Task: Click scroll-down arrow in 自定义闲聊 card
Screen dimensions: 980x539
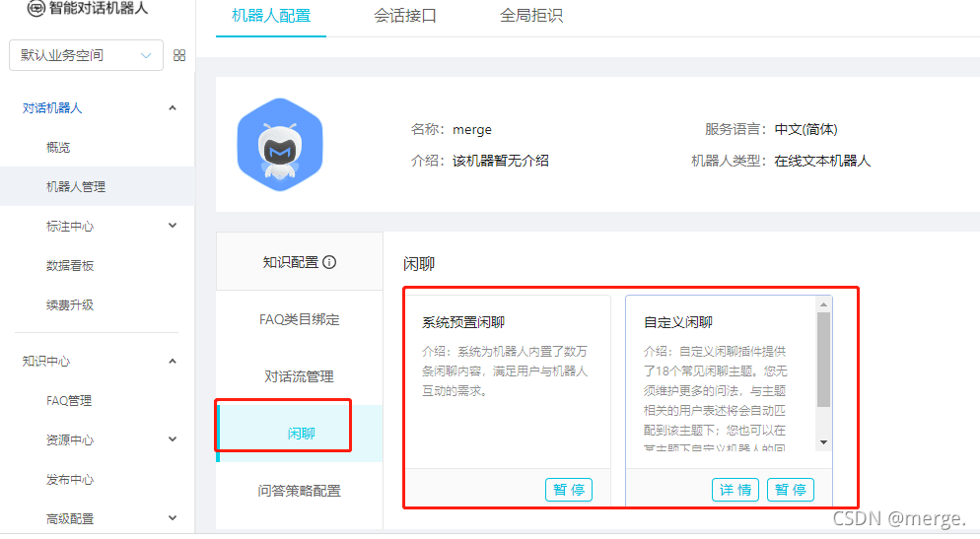Action: click(824, 442)
